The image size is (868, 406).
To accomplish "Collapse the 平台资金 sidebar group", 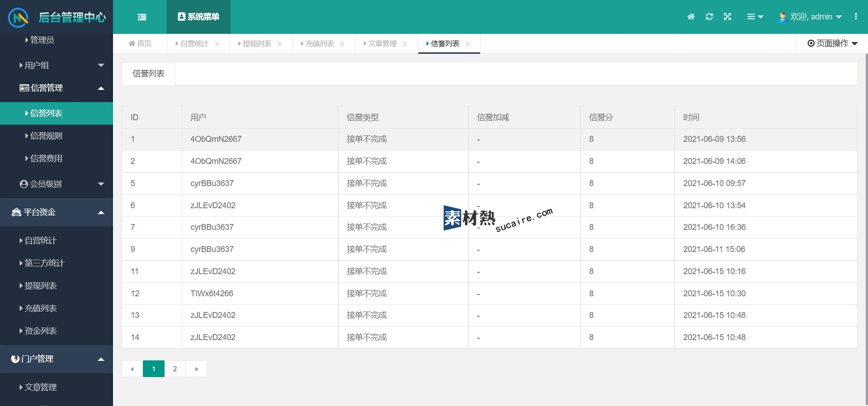I will pyautogui.click(x=57, y=212).
